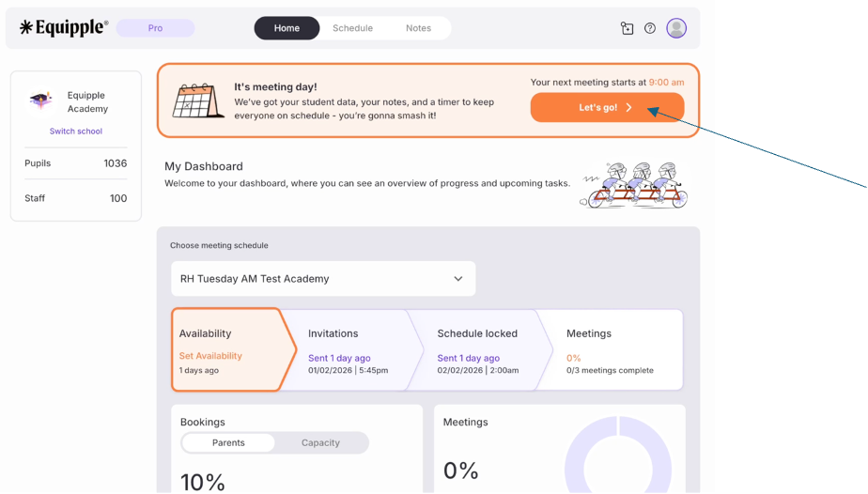
Task: Click the 10% Bookings value
Action: pos(203,482)
